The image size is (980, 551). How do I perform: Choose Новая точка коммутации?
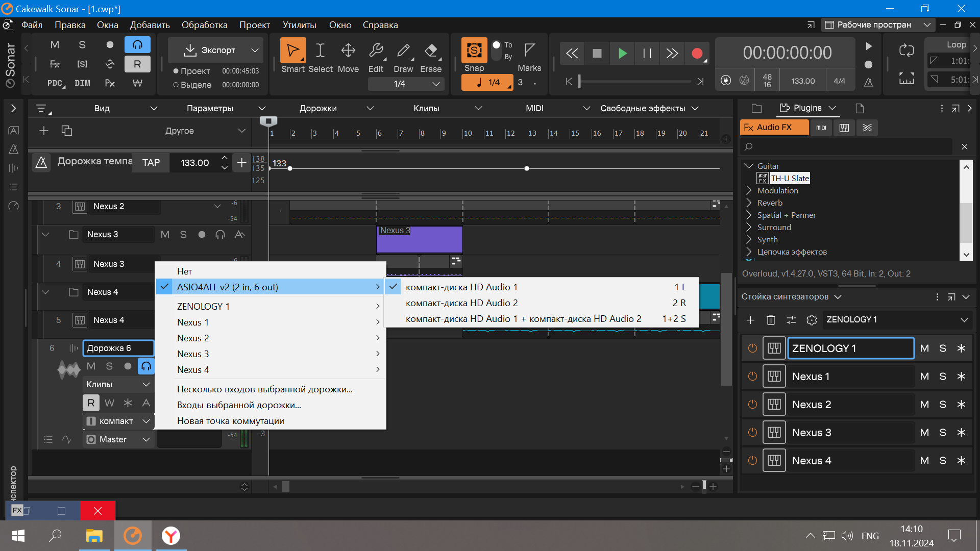coord(271,421)
